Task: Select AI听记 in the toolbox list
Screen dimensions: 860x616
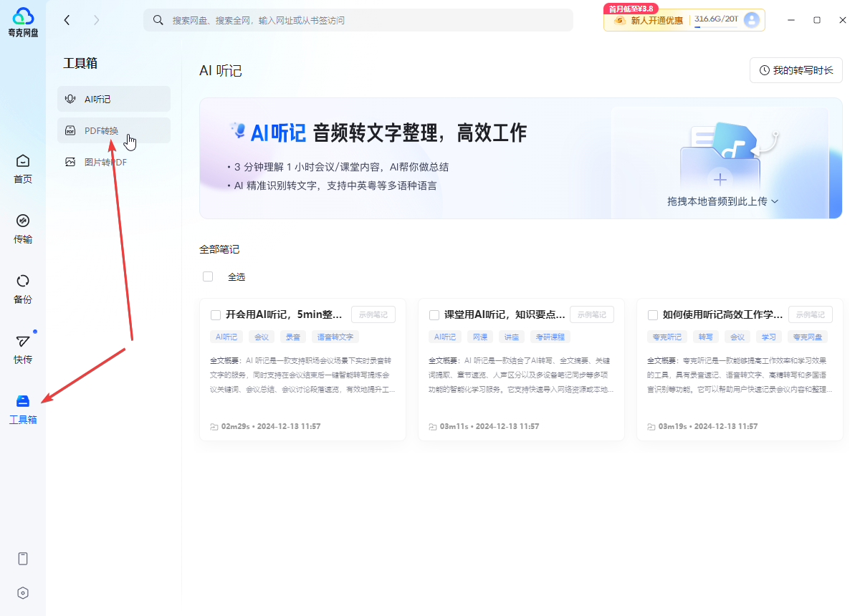Action: tap(114, 99)
